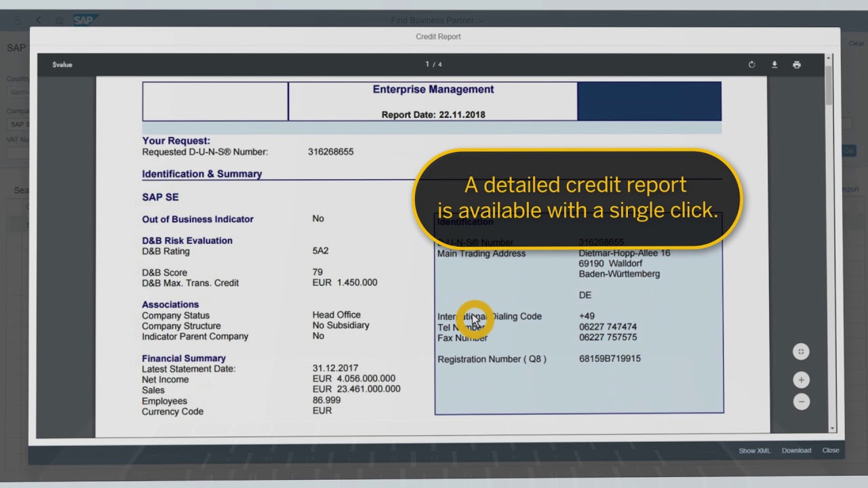Click the Company Status value Head Office
This screenshot has height=488, width=868.
pyautogui.click(x=336, y=315)
